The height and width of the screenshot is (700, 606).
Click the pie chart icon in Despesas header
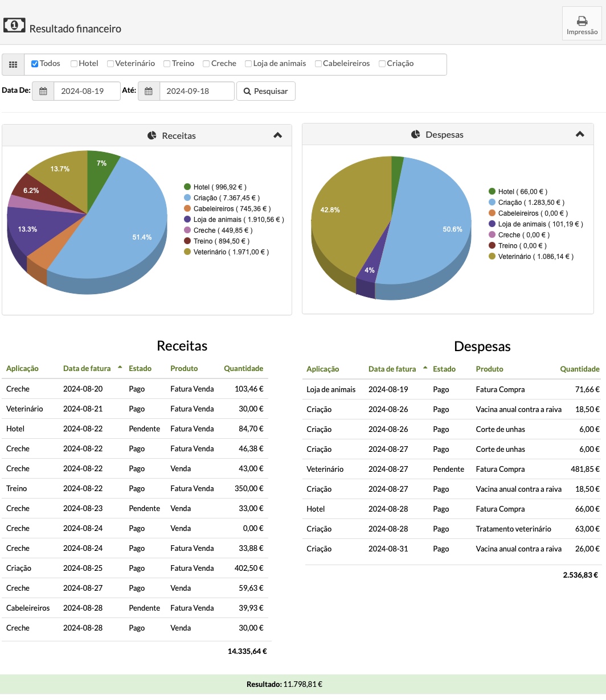point(415,135)
